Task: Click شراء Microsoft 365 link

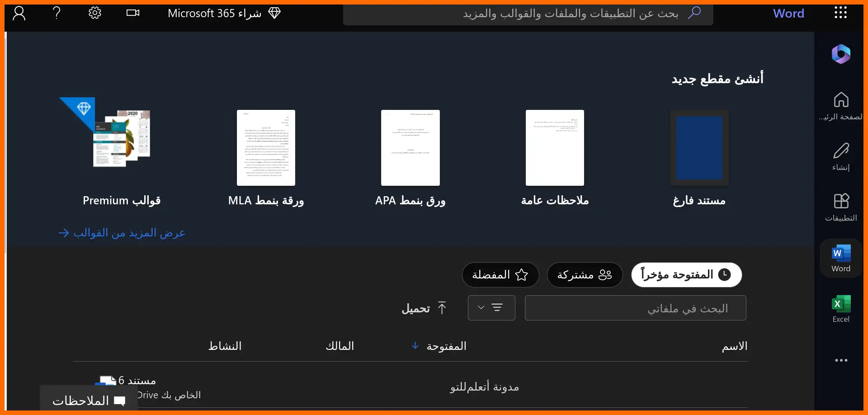Action: (x=215, y=13)
